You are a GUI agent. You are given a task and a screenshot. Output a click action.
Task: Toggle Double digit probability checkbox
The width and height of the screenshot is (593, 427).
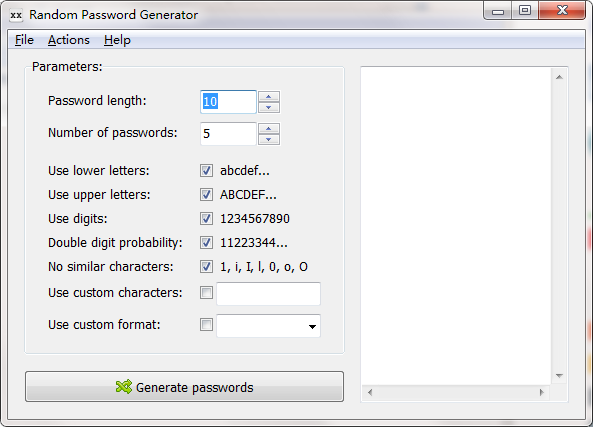click(x=206, y=242)
